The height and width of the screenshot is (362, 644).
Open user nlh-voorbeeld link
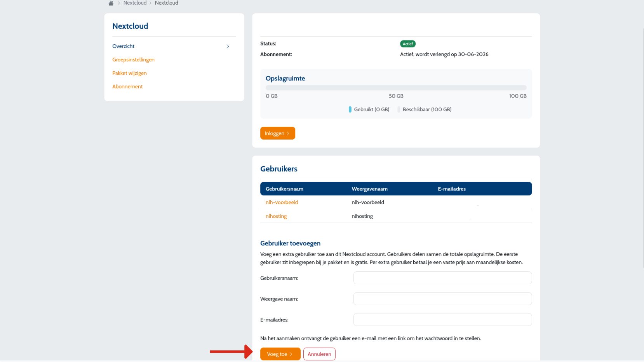coord(282,202)
